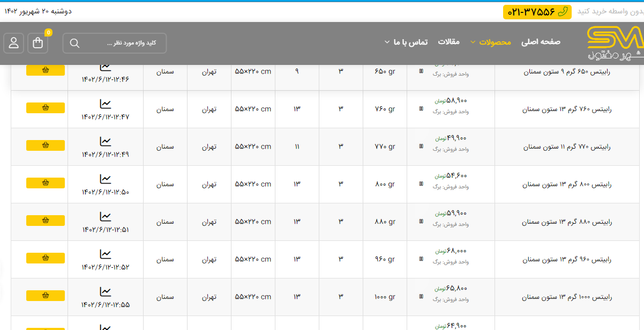
Task: Add رابیتس 770 گرم to cart via basket button
Action: [x=46, y=145]
